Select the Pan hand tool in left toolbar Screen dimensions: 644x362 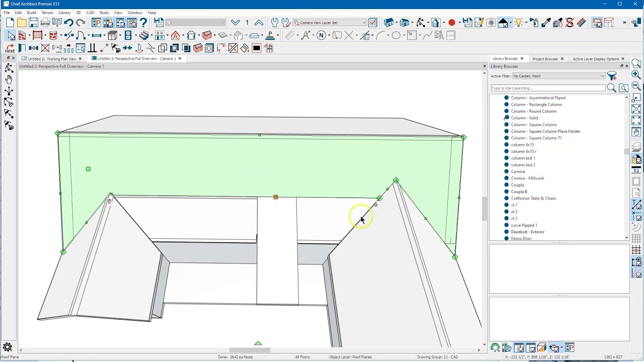coord(9,80)
